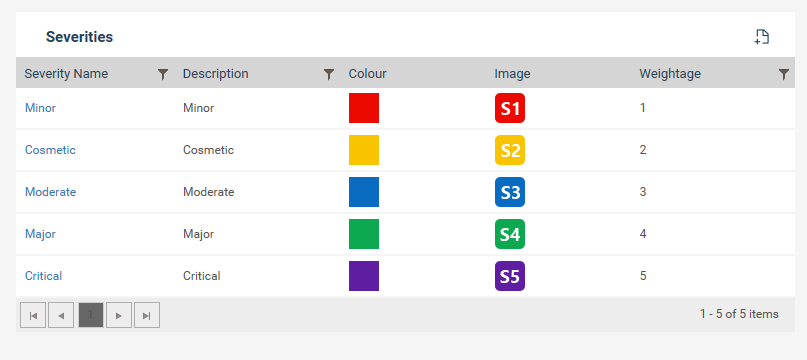This screenshot has width=807, height=360.
Task: Click the S4 severity image badge
Action: pyautogui.click(x=510, y=234)
